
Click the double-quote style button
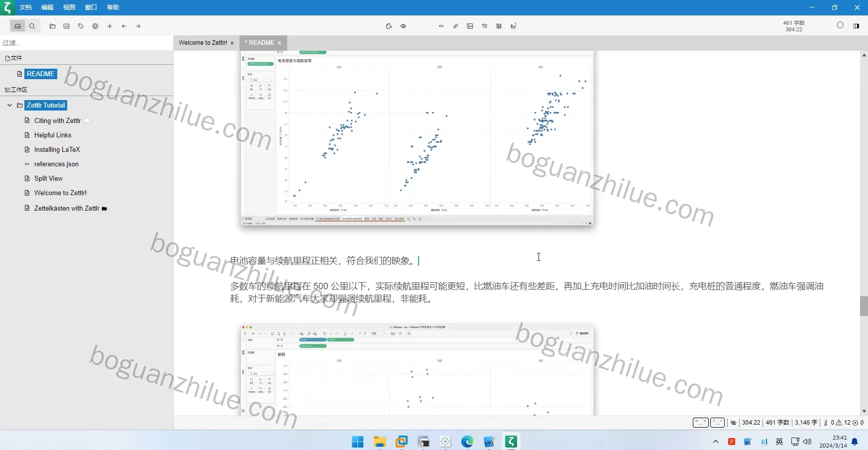tap(700, 423)
